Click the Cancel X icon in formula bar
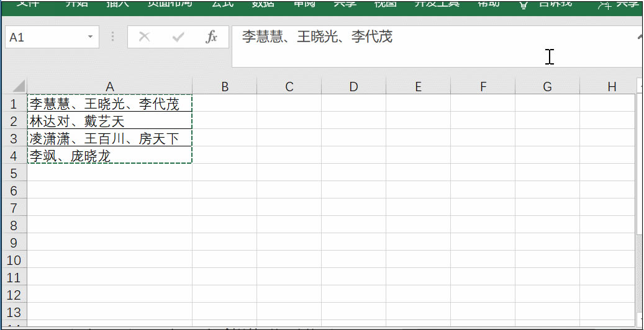 point(145,37)
